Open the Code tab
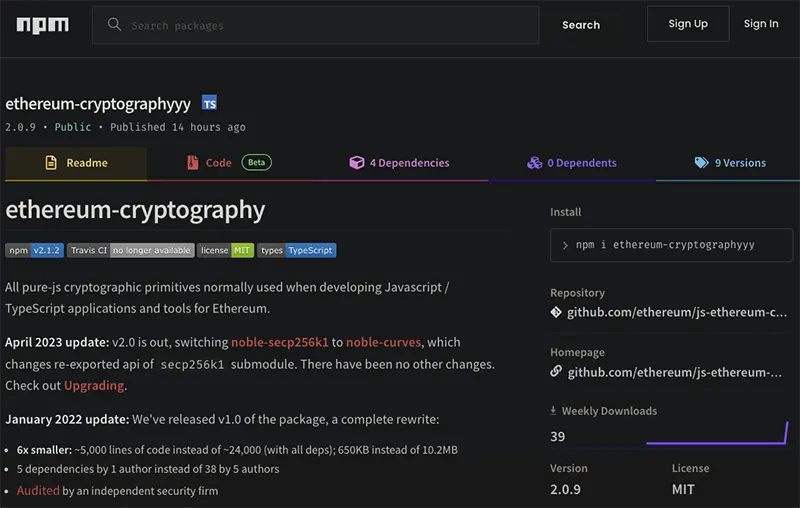The height and width of the screenshot is (508, 800). coord(229,163)
